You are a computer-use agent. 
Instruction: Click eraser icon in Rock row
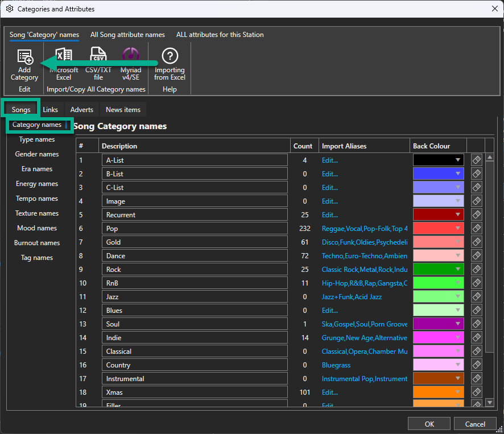coord(476,270)
